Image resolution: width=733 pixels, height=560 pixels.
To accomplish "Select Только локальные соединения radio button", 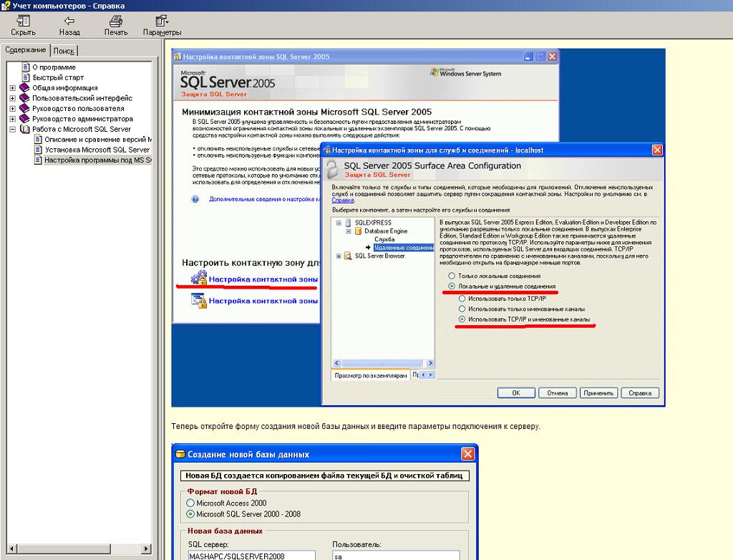I will pos(451,276).
